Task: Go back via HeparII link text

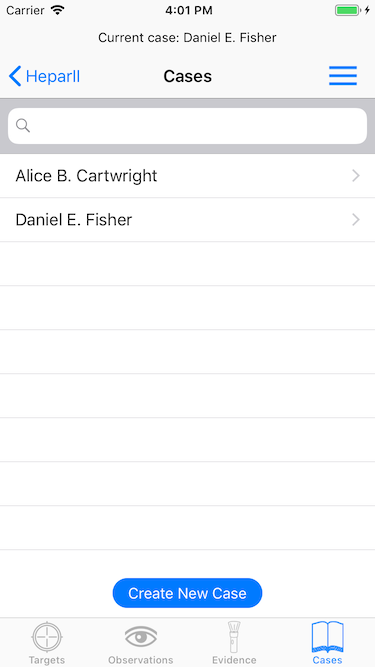Action: coord(53,77)
